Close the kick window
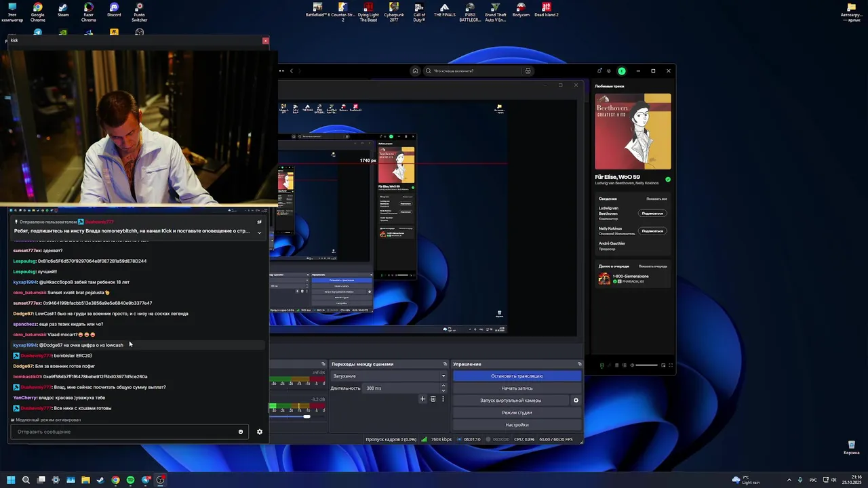Image resolution: width=868 pixels, height=488 pixels. click(265, 41)
